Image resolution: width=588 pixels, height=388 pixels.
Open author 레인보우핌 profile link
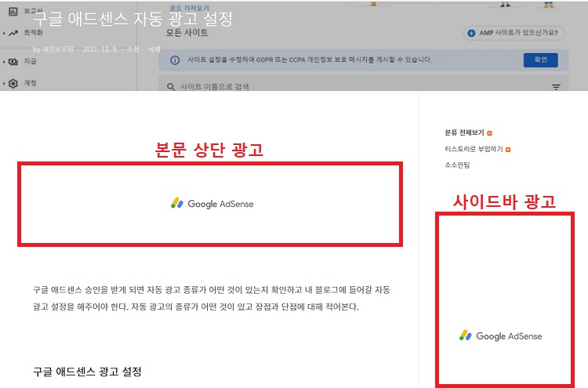tap(57, 49)
